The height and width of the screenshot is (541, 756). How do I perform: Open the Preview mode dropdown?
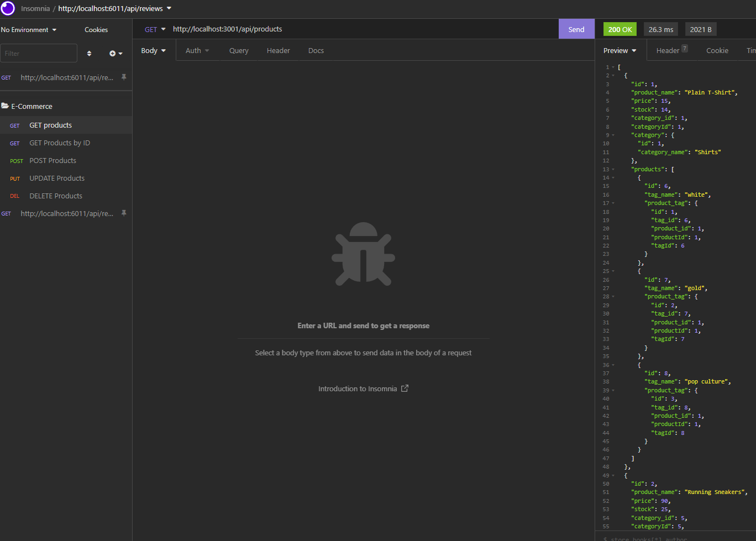coord(620,50)
